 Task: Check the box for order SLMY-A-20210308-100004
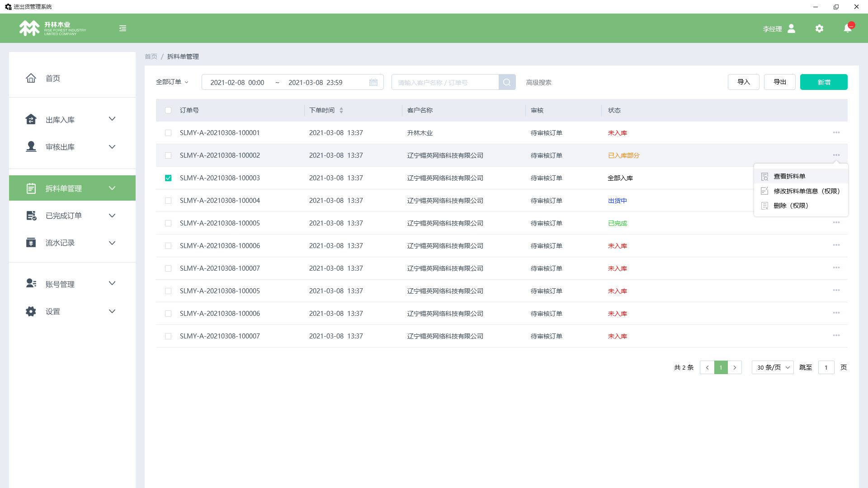168,201
